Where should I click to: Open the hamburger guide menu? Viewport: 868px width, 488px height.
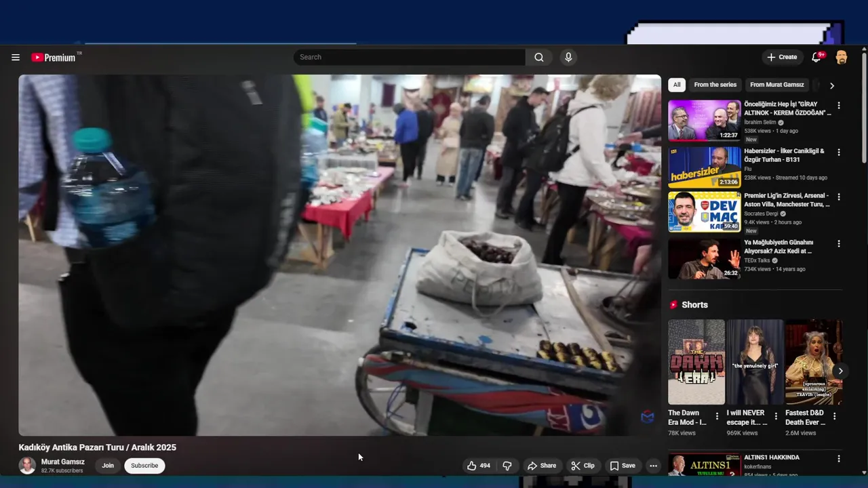click(x=16, y=58)
